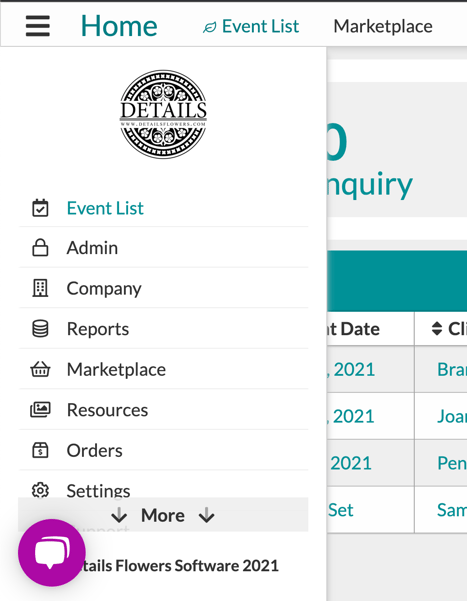Image resolution: width=467 pixels, height=601 pixels.
Task: Sort by the Client column arrows
Action: coord(437,328)
